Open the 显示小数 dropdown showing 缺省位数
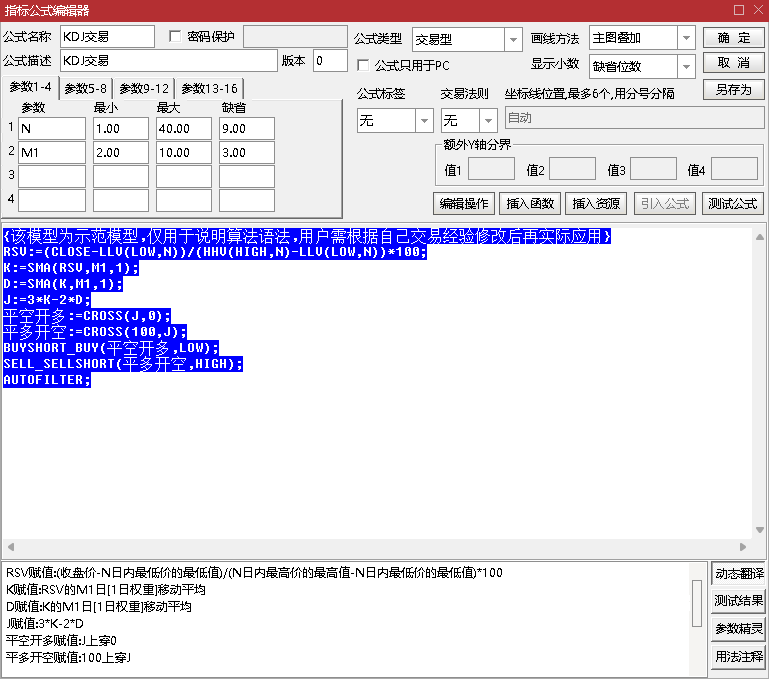This screenshot has width=769, height=679. point(642,66)
